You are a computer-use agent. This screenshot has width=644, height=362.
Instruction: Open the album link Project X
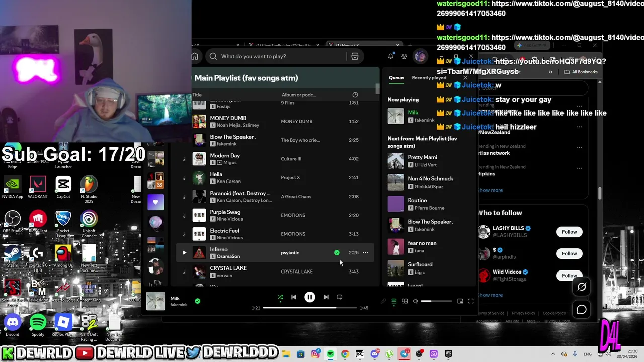pos(290,177)
